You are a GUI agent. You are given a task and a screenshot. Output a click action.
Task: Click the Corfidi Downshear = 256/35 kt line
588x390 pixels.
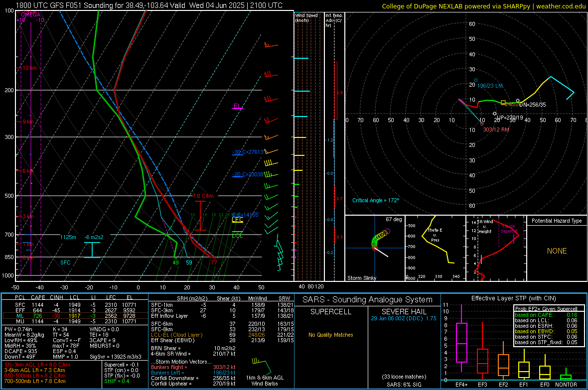193,378
